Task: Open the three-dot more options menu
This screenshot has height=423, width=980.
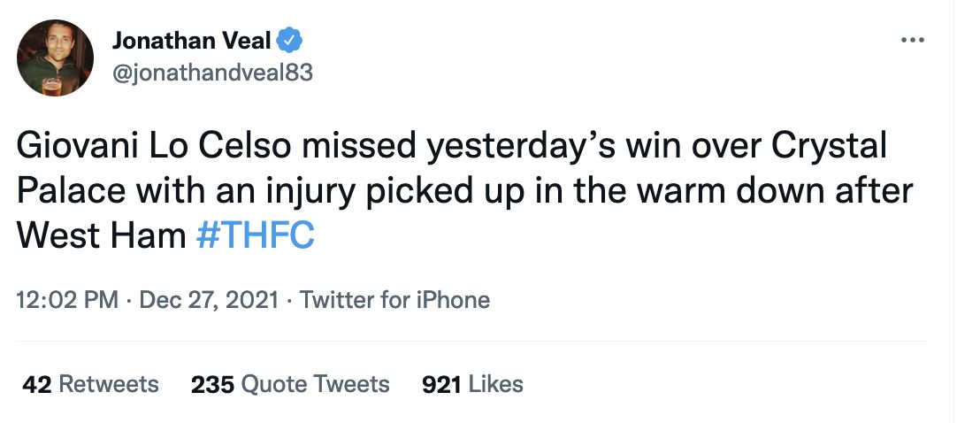Action: click(x=913, y=41)
